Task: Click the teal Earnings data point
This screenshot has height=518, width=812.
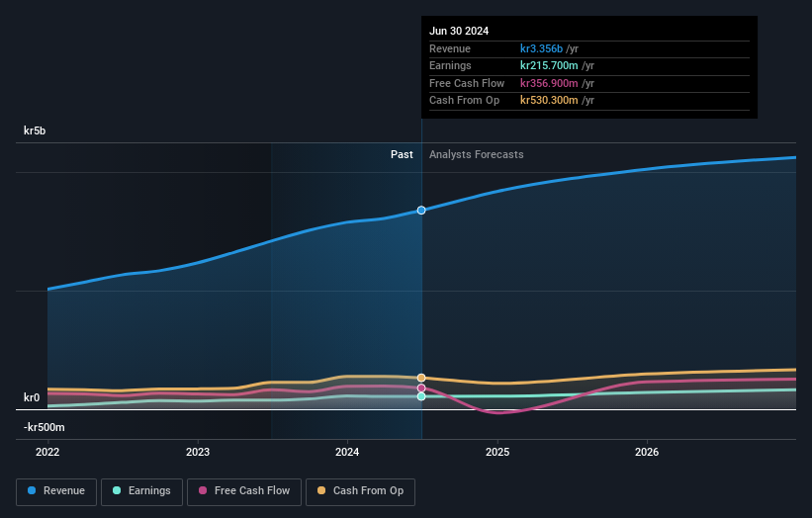Action: coord(421,396)
